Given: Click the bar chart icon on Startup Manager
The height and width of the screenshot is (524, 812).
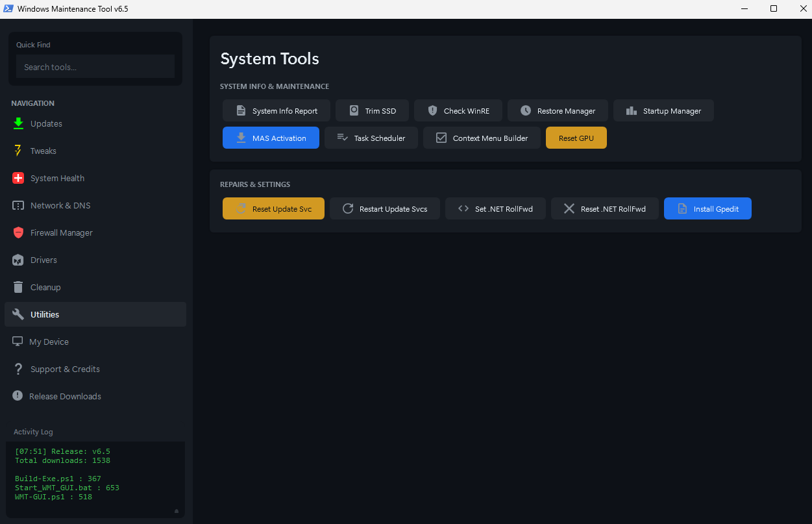Looking at the screenshot, I should [x=632, y=110].
